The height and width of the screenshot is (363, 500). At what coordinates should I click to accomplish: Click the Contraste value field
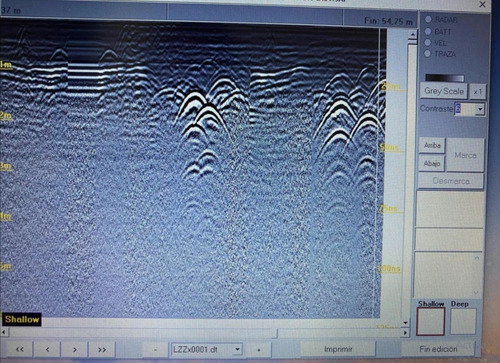tap(465, 109)
